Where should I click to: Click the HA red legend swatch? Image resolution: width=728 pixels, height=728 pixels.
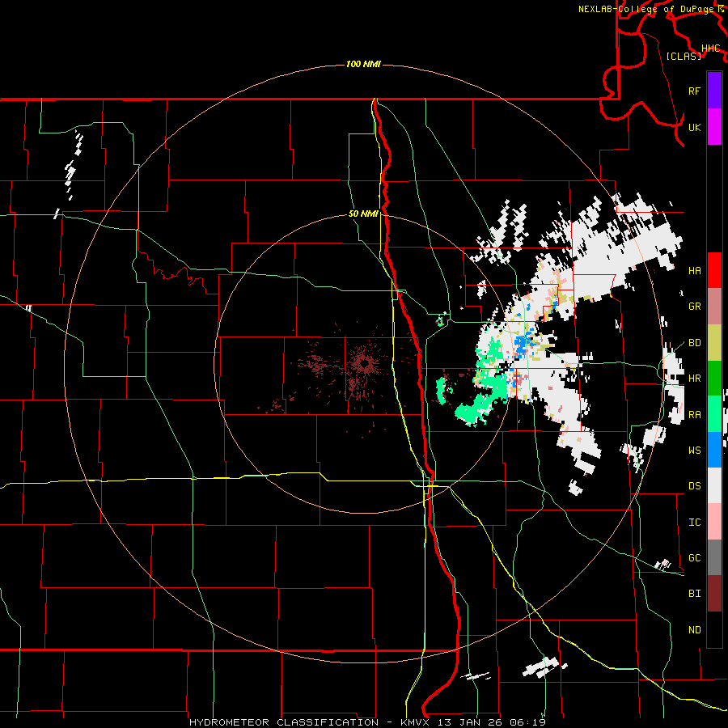[x=714, y=270]
